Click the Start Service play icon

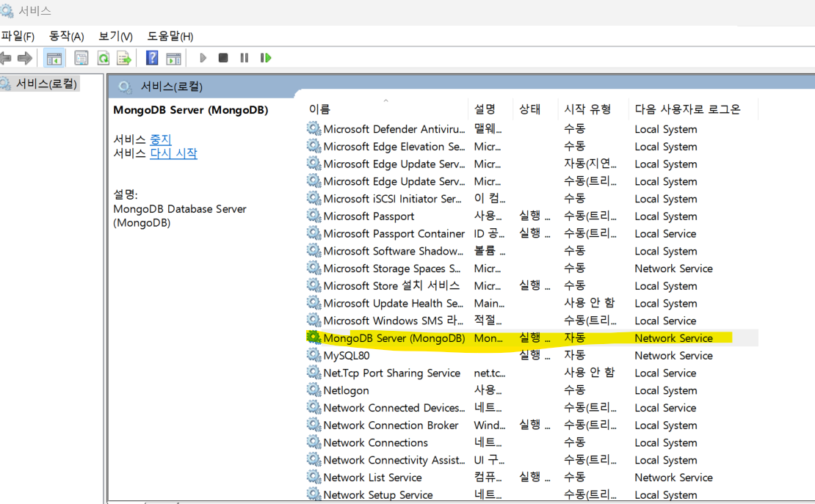point(203,58)
